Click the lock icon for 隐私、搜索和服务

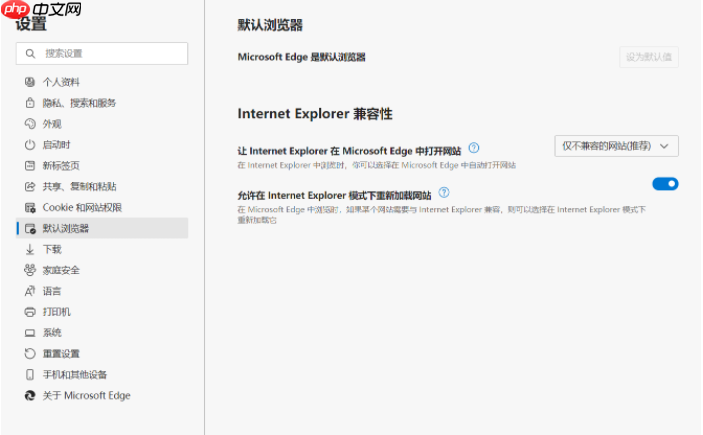(x=30, y=103)
